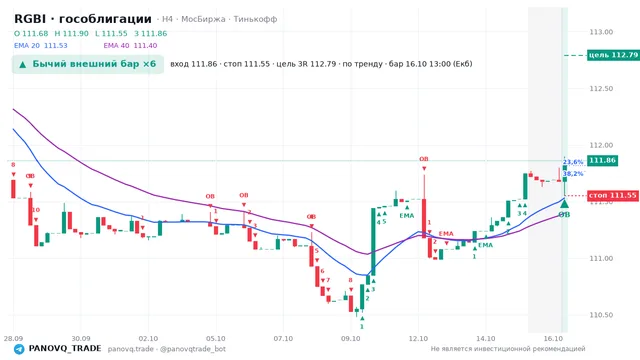Click the green '3 4' bar count marker
The width and height of the screenshot is (640, 360).
pos(522,213)
